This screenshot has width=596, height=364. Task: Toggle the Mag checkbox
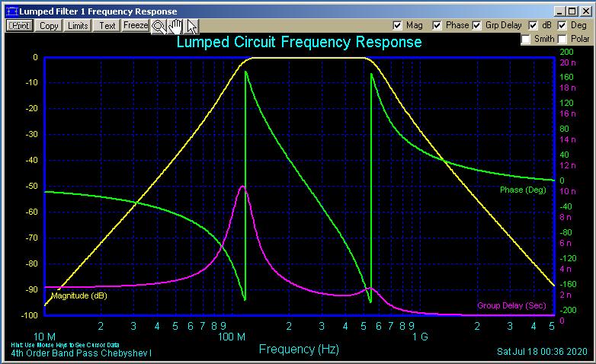[x=397, y=25]
